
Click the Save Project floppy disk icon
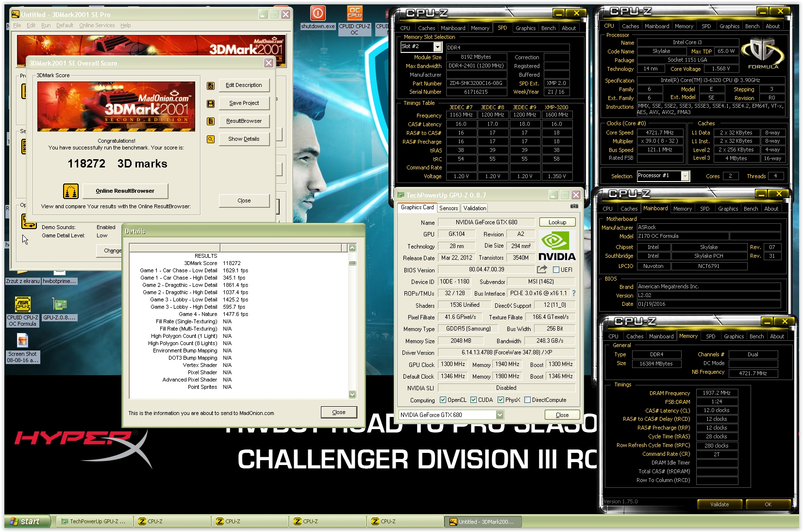point(211,104)
